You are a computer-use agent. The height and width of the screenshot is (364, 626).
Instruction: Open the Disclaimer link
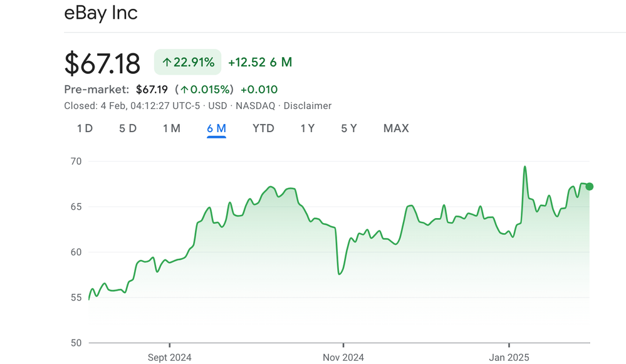coord(308,106)
